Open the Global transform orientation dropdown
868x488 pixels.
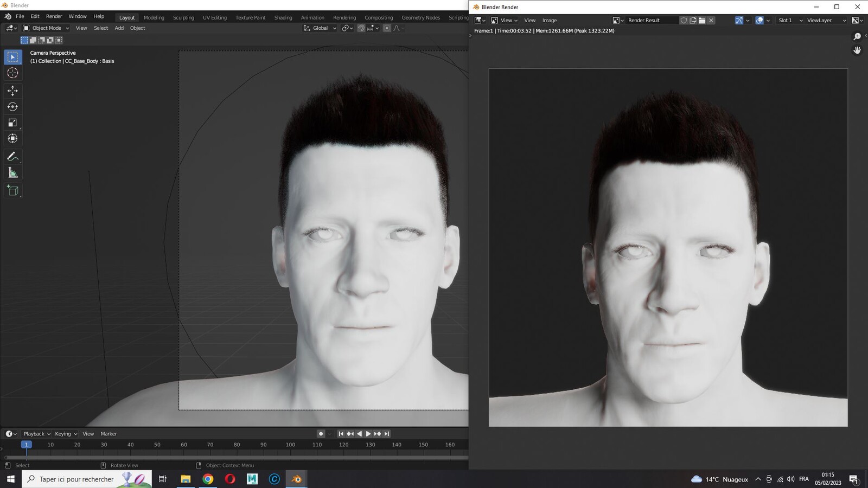(320, 28)
